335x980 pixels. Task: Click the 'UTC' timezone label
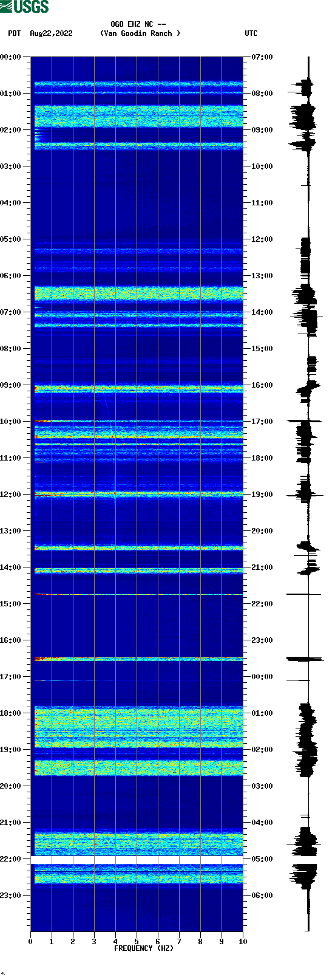click(x=251, y=33)
